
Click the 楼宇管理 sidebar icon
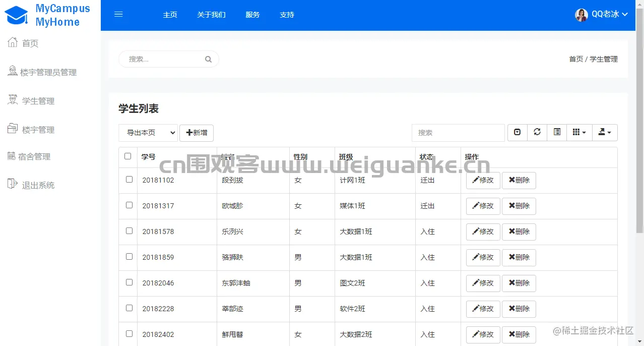[x=13, y=129]
